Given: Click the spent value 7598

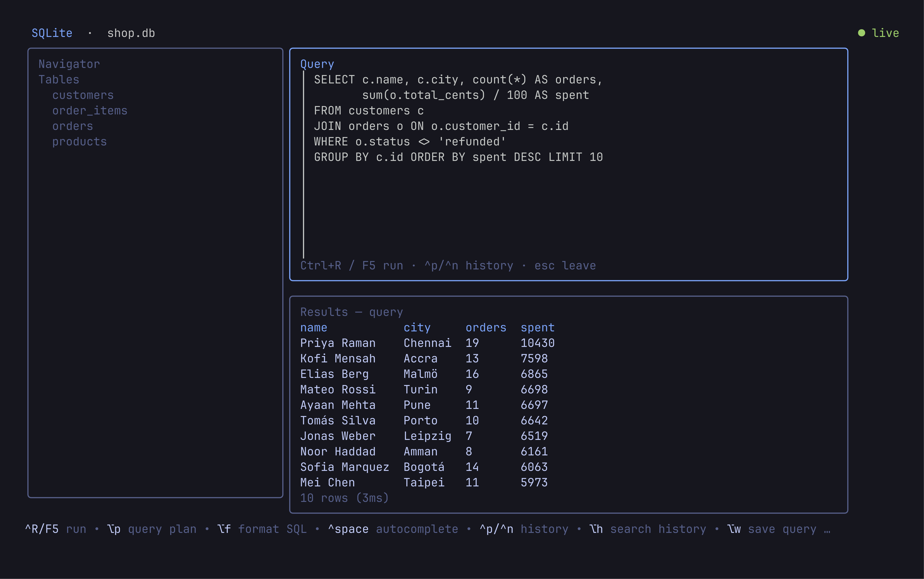Looking at the screenshot, I should pyautogui.click(x=534, y=359).
